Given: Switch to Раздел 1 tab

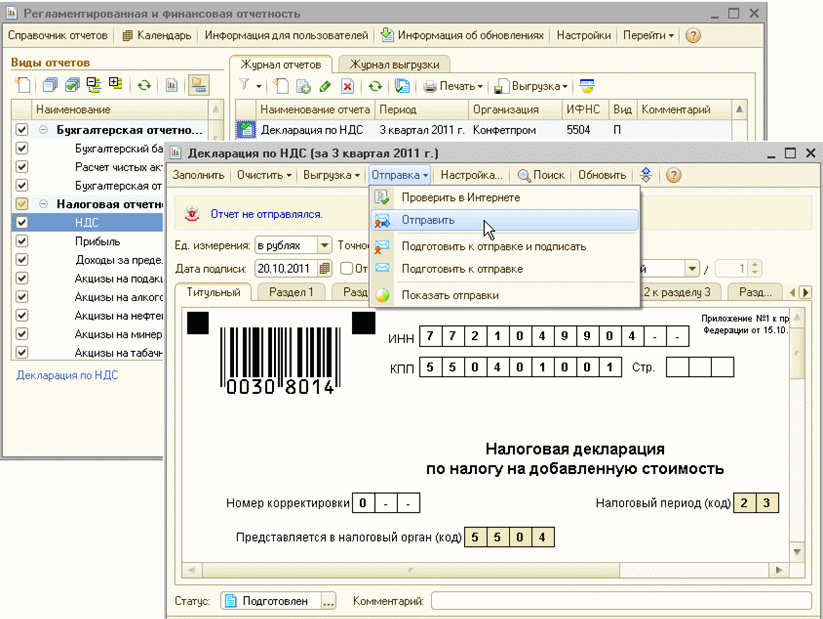Looking at the screenshot, I should pyautogui.click(x=291, y=292).
